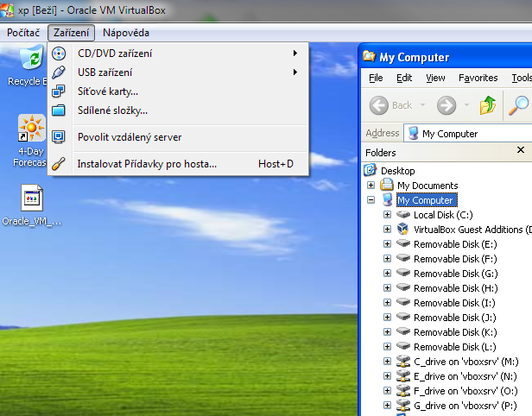
Task: Click the VirtualBox Guest Additions cube icon
Action: point(402,230)
